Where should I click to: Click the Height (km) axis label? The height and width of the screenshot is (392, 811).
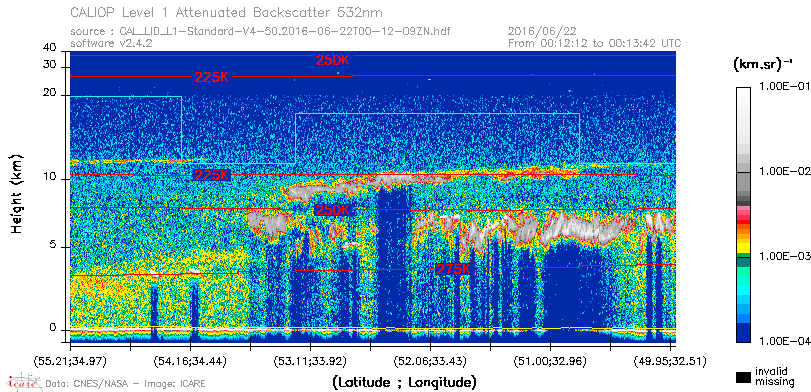(18, 193)
